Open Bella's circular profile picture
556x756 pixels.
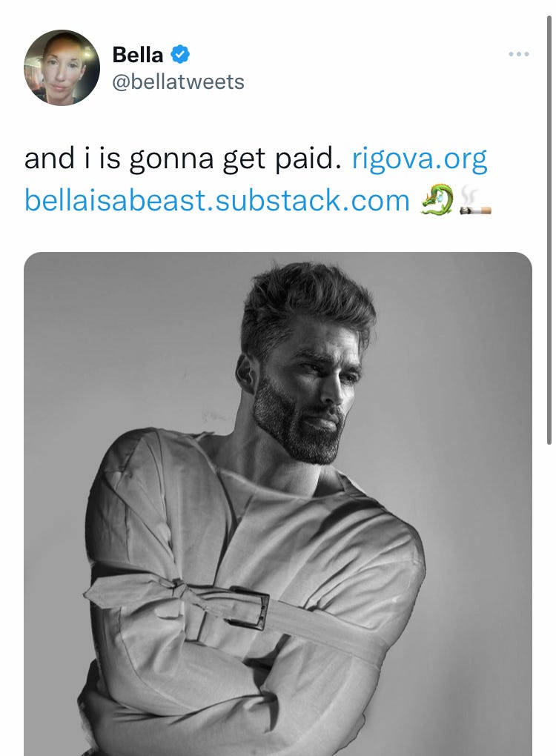click(x=62, y=67)
